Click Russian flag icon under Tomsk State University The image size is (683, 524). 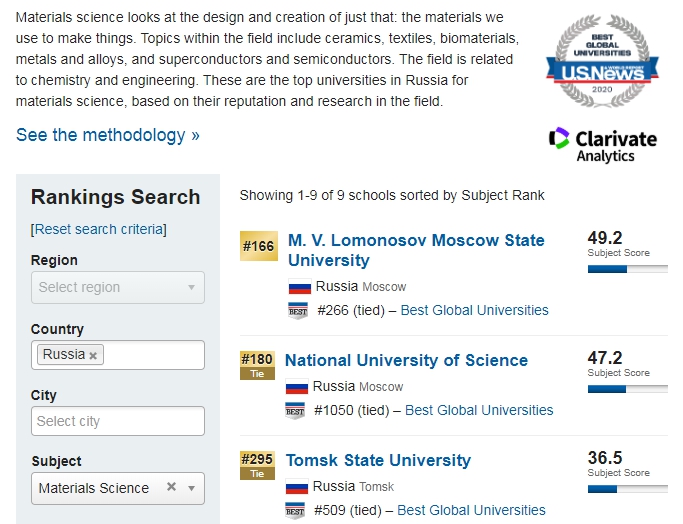pyautogui.click(x=296, y=487)
